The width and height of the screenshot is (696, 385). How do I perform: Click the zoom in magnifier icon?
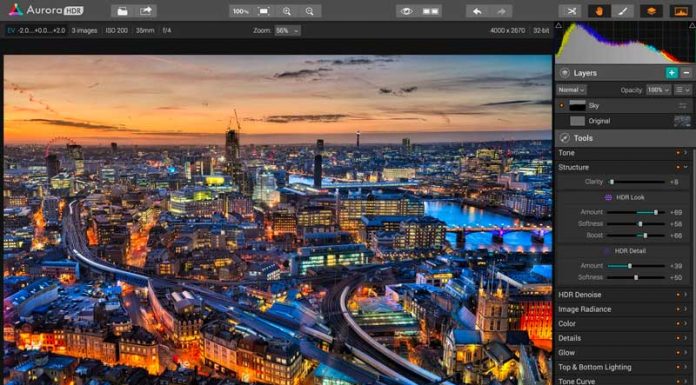pos(287,11)
